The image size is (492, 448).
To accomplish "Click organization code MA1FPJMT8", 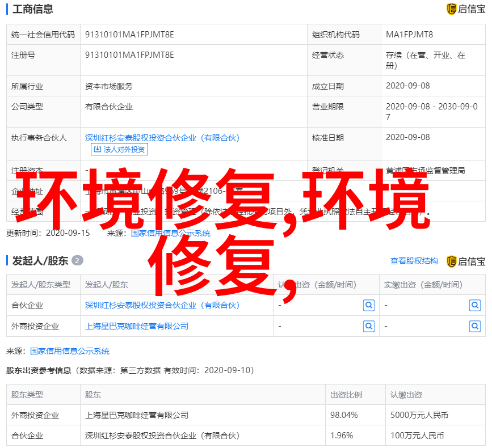I will 409,35.
